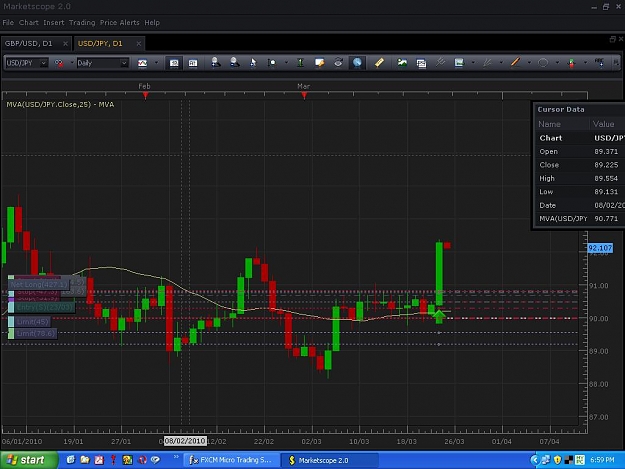
Task: Click the Open value 89.371
Action: click(x=606, y=151)
